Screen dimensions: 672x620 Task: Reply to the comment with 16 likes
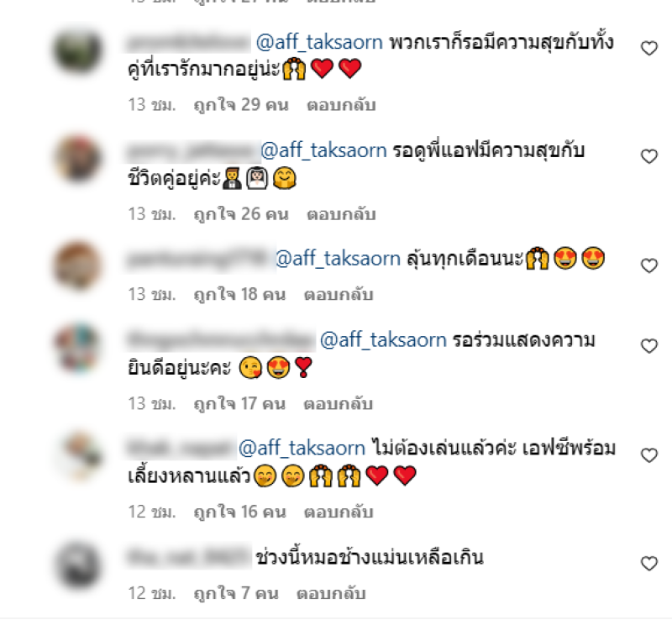coord(339,512)
